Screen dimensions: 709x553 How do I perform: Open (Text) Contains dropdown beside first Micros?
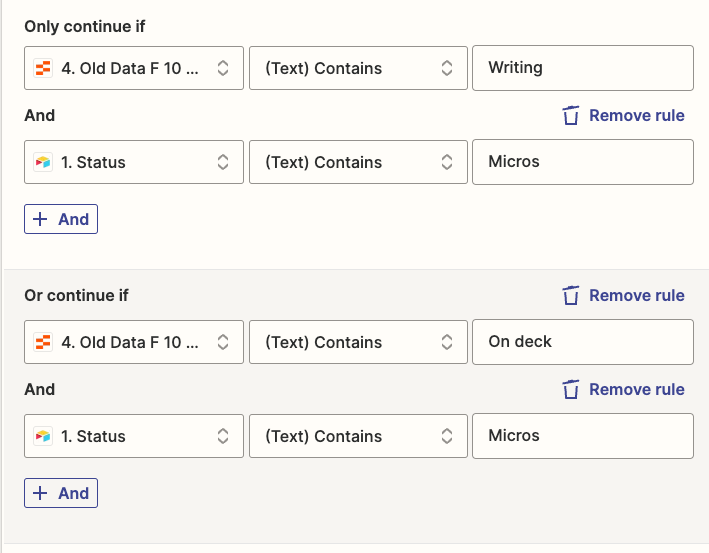[x=358, y=162]
